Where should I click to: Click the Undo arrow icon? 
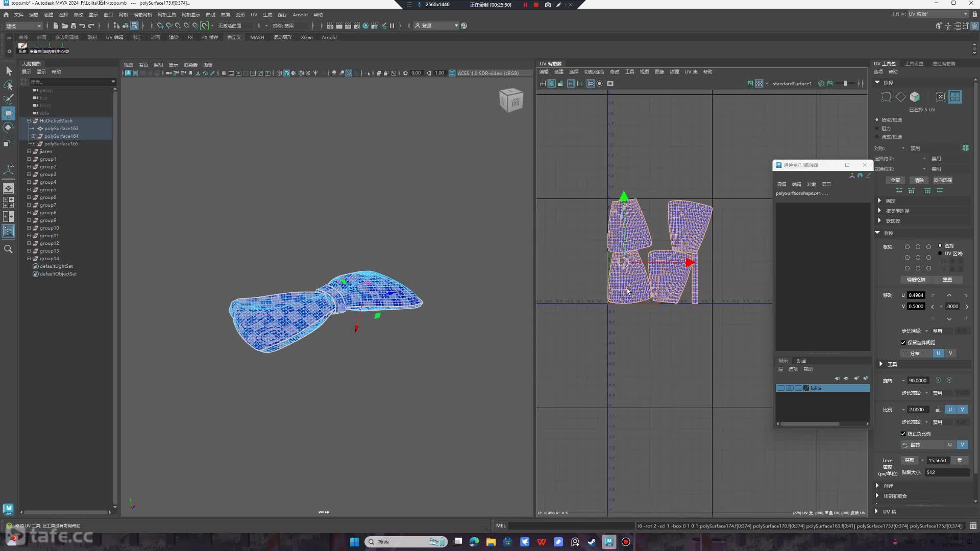tap(82, 26)
